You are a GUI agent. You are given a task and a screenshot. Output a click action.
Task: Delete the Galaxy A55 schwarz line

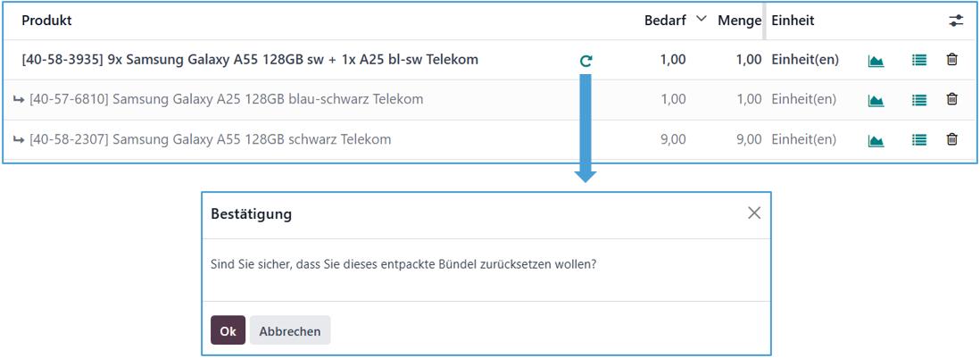tap(952, 139)
